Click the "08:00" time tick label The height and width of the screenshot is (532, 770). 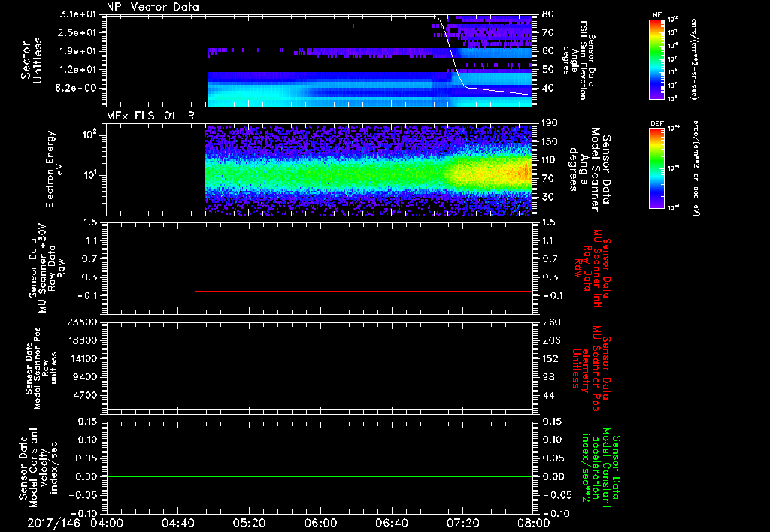click(x=534, y=523)
